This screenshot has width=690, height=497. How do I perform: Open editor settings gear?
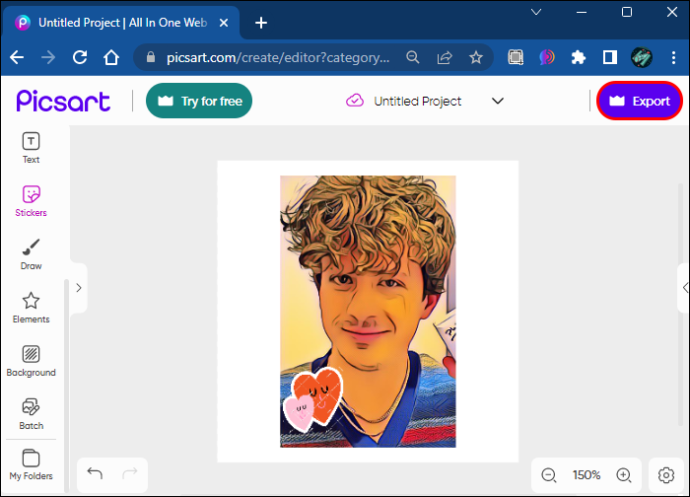tap(666, 475)
